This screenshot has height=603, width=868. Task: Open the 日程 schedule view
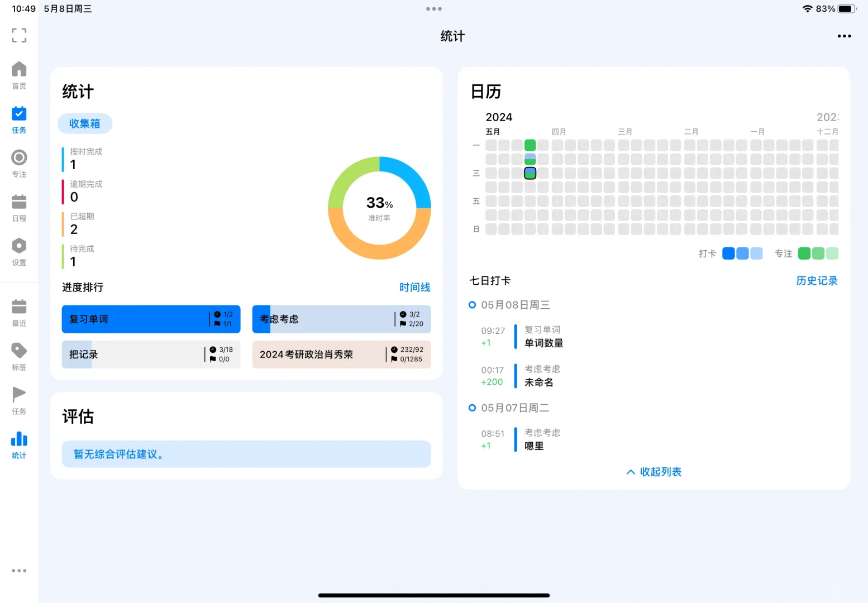pyautogui.click(x=19, y=207)
